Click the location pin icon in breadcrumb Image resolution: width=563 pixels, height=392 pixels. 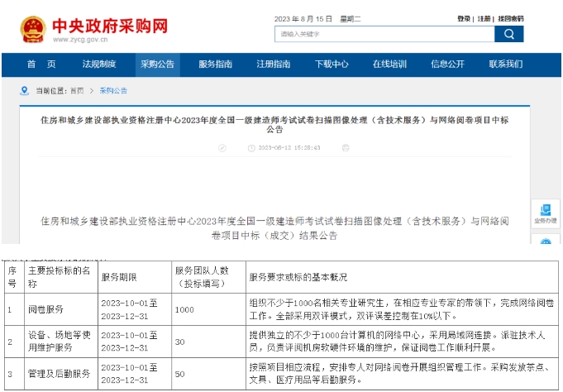24,91
